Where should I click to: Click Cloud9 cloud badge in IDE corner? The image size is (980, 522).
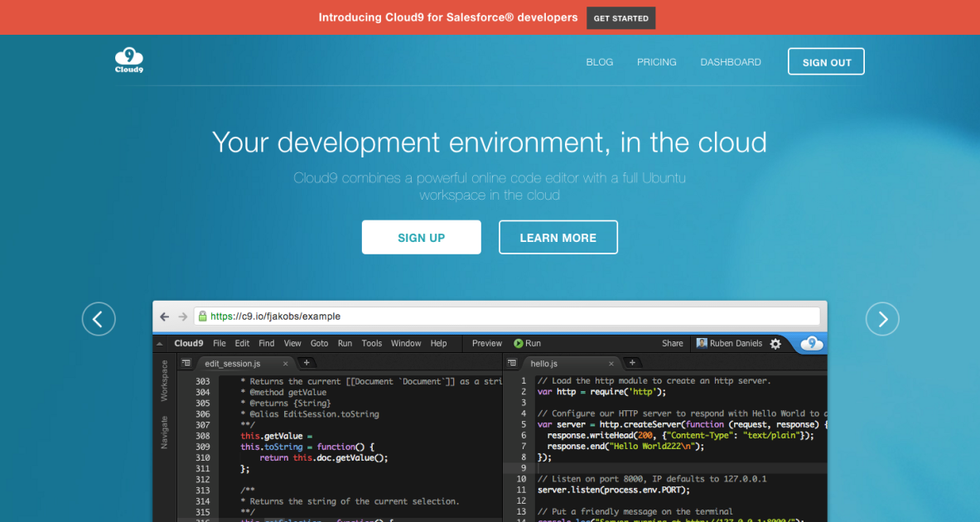coord(812,343)
